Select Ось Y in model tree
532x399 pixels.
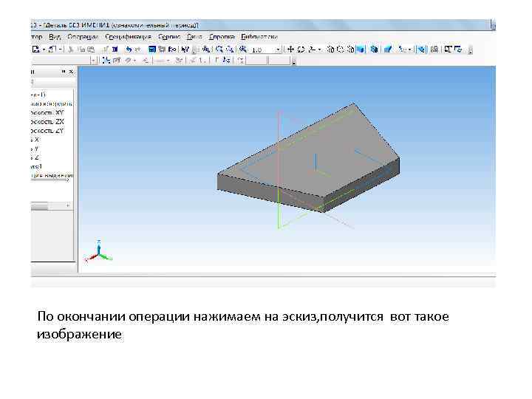point(35,149)
